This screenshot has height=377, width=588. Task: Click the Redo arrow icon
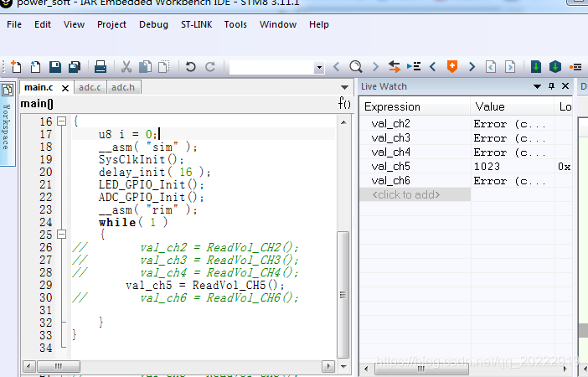[210, 66]
